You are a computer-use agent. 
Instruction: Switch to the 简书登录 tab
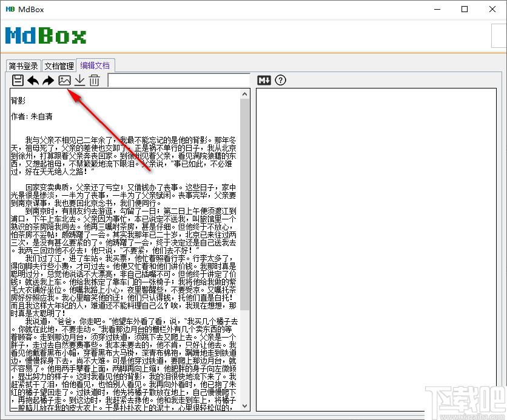tap(23, 66)
